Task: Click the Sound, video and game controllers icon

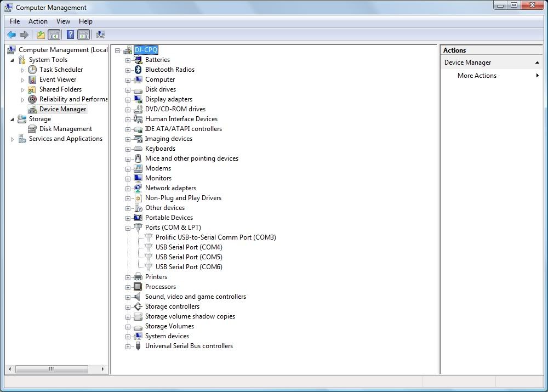Action: pos(138,297)
